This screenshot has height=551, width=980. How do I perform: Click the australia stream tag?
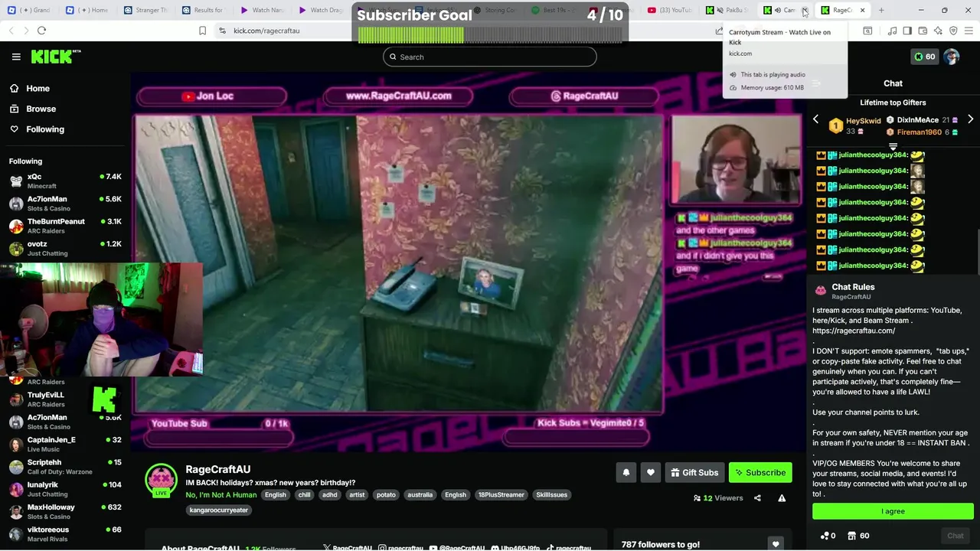coord(420,495)
